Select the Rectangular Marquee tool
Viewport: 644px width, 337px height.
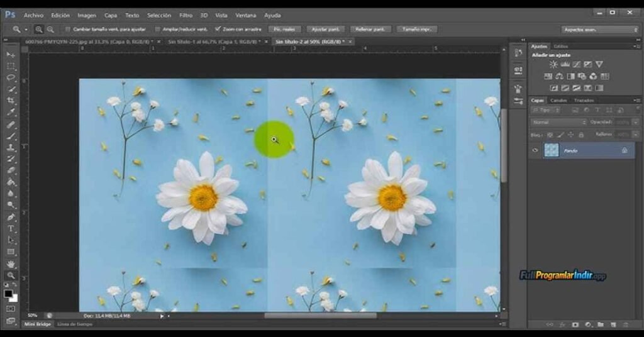pos(11,66)
